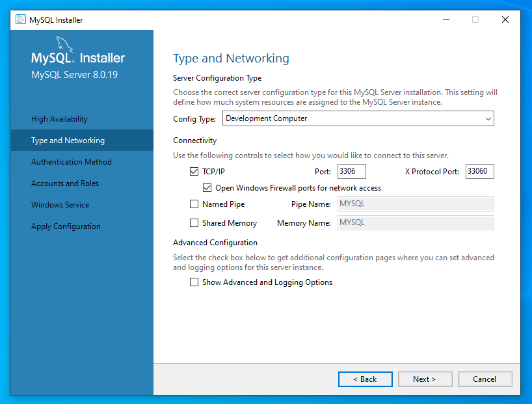
Task: Go to High Availability step
Action: point(59,119)
